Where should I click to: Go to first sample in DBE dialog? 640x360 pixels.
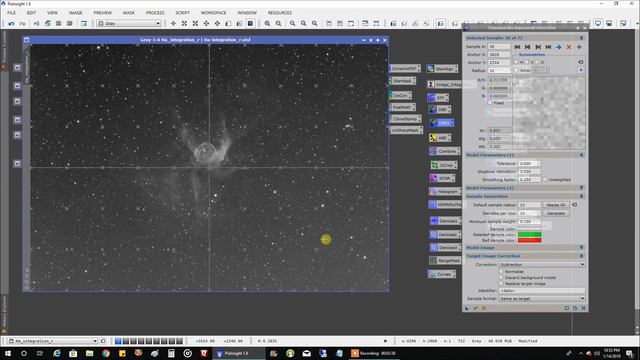[x=517, y=47]
